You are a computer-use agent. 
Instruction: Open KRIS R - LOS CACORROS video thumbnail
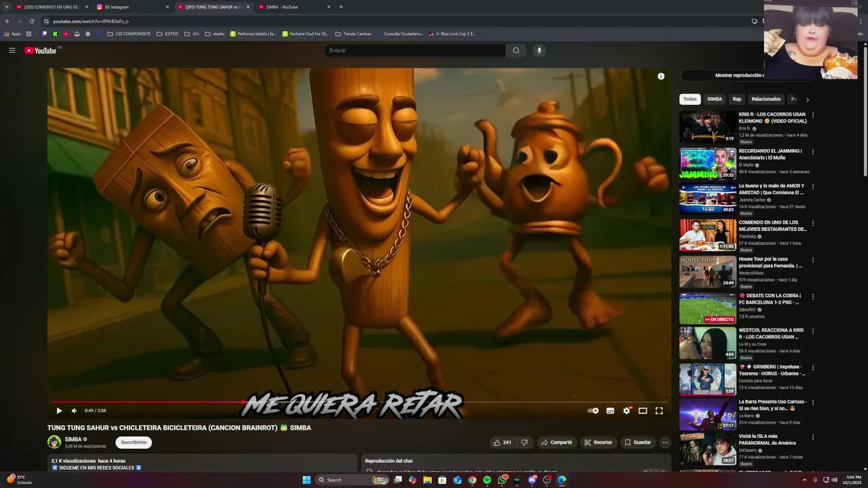pos(708,127)
